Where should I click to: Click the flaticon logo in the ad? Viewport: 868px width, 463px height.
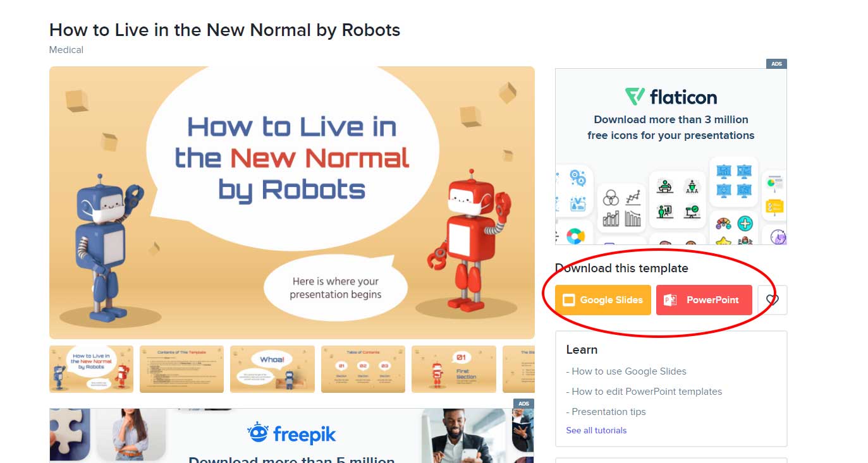click(x=671, y=97)
